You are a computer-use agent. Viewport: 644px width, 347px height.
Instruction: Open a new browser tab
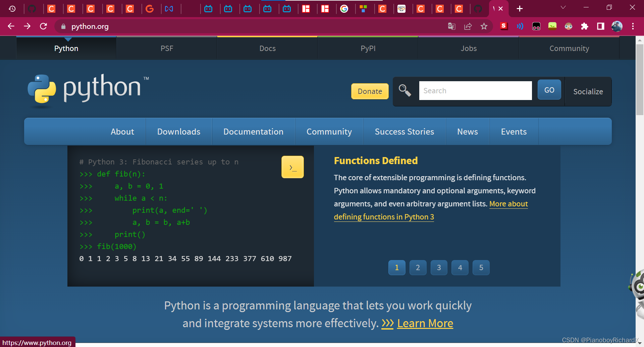point(520,9)
